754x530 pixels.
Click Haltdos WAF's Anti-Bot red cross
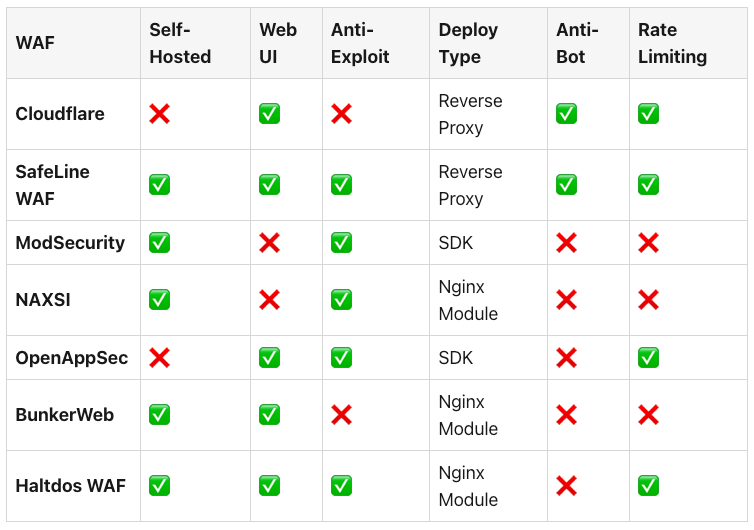(x=566, y=486)
